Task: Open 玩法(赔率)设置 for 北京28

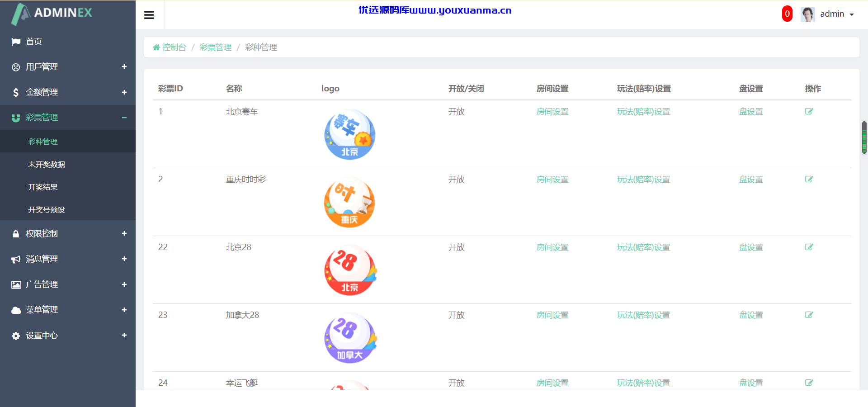Action: click(644, 247)
